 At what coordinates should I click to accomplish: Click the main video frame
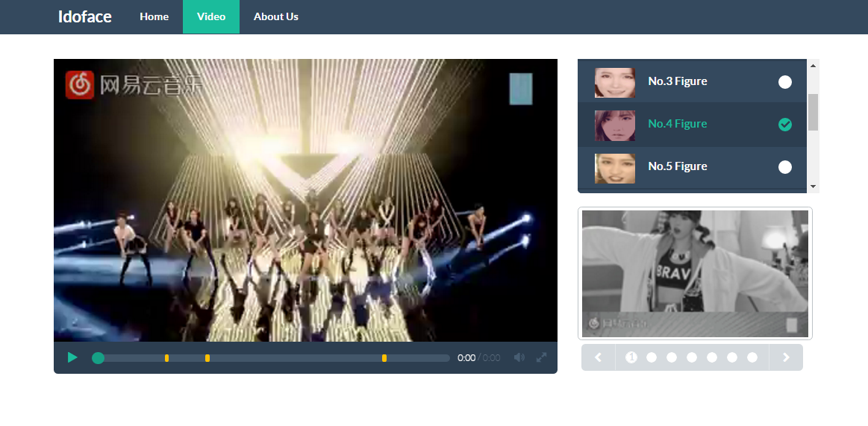(305, 200)
